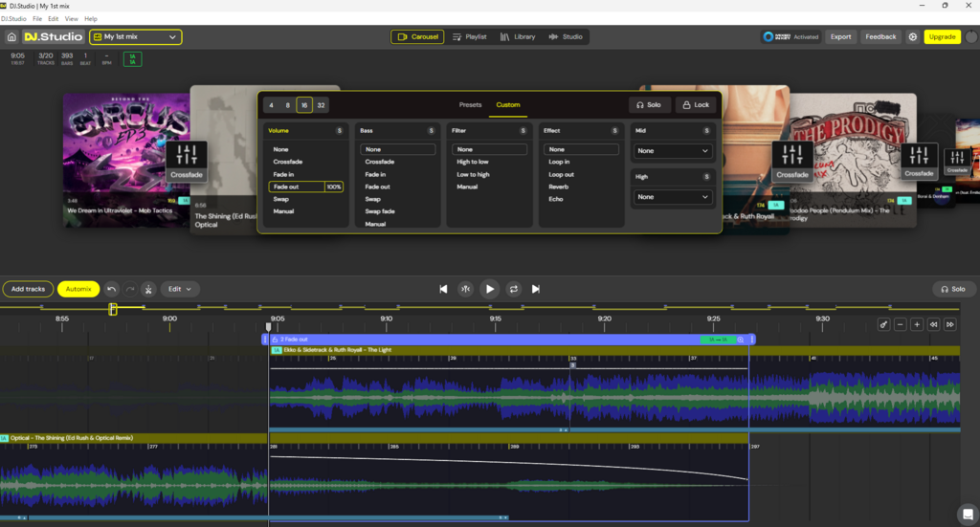Toggle Solo on the Volume section
Image resolution: width=980 pixels, height=527 pixels.
[340, 130]
